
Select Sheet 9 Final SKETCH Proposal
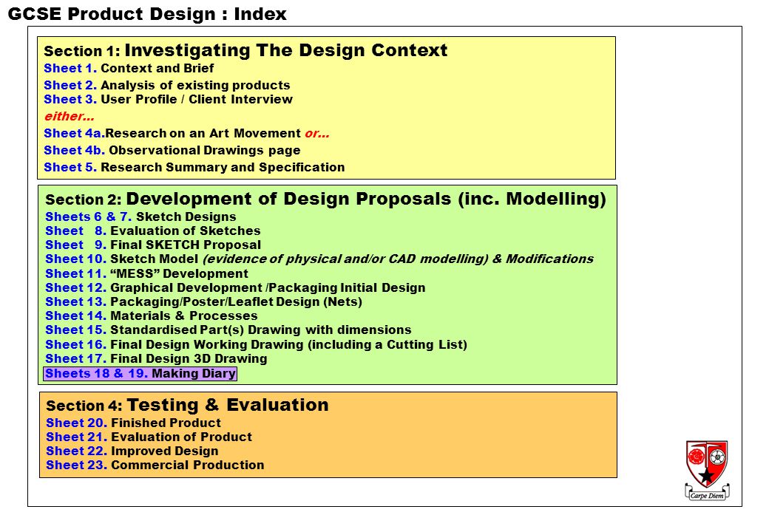[x=153, y=245]
